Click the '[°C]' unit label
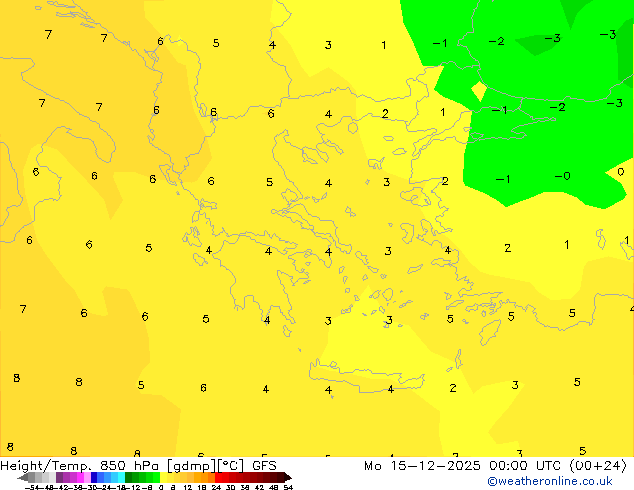The height and width of the screenshot is (490, 634). (231, 466)
